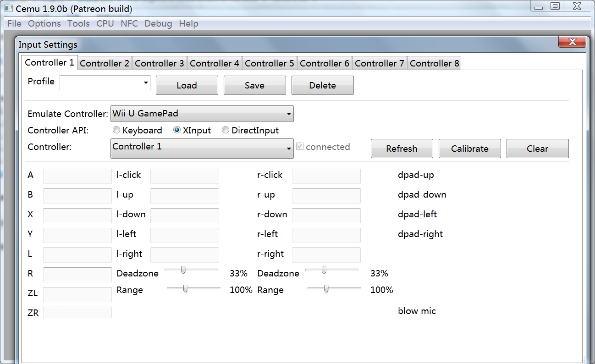Click the r-down mapping field
595x364 pixels.
[326, 215]
